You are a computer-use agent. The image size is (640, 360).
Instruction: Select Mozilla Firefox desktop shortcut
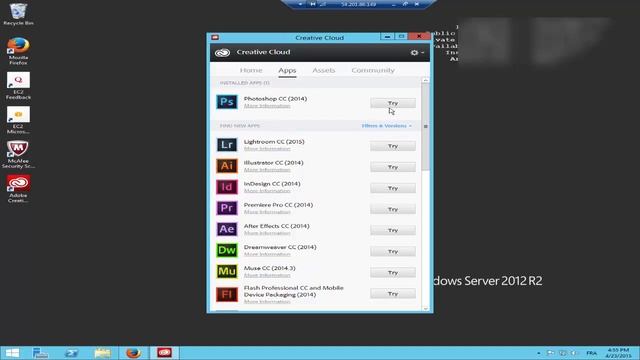(x=18, y=51)
